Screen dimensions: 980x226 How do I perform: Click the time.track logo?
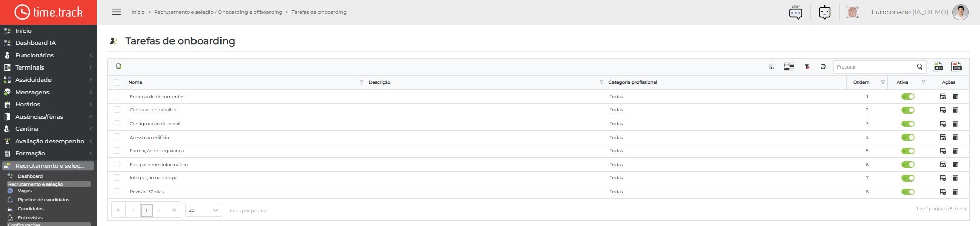[x=48, y=12]
